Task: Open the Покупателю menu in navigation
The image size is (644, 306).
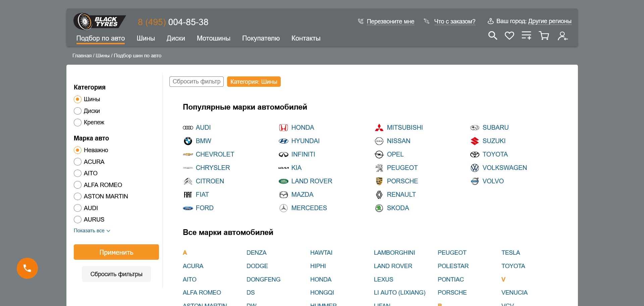Action: 261,38
